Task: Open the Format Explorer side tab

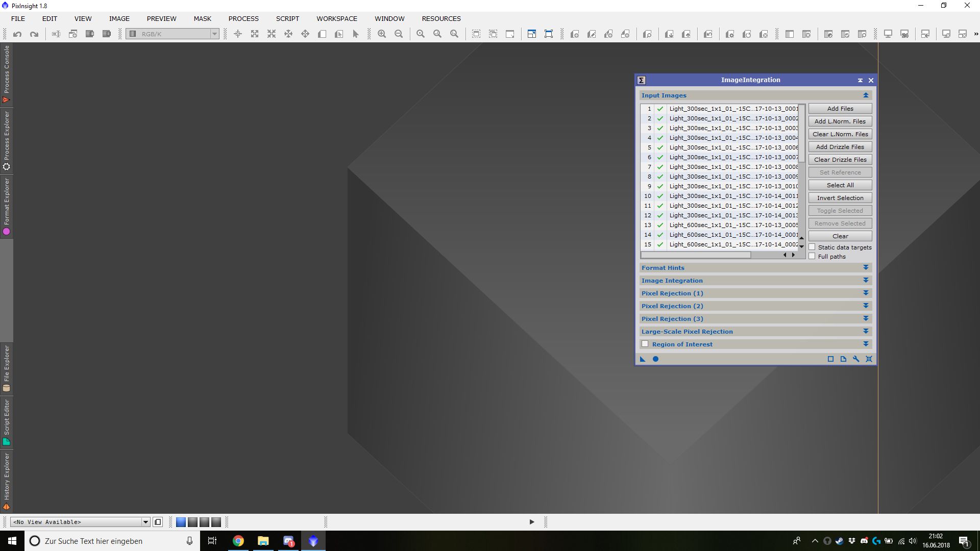Action: click(x=6, y=207)
